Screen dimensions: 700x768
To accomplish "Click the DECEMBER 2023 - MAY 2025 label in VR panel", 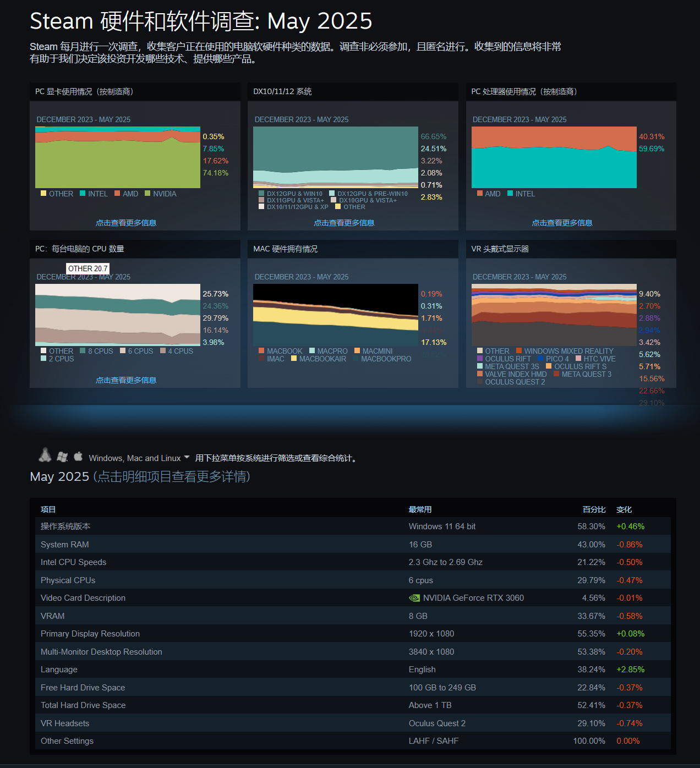I will (x=519, y=277).
